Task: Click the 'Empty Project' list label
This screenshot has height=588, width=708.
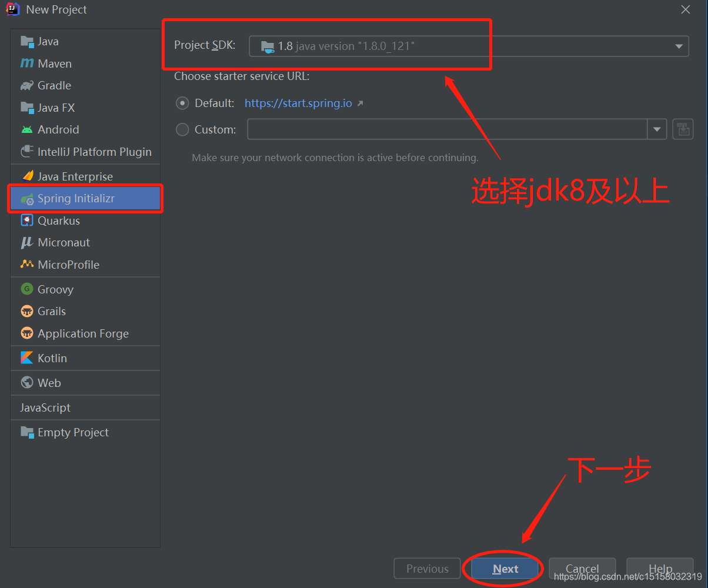Action: [x=74, y=432]
